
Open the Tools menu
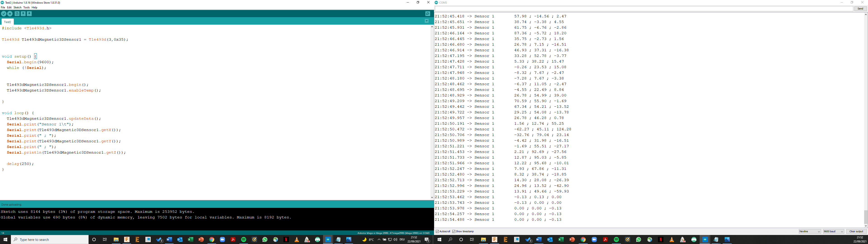tap(26, 7)
